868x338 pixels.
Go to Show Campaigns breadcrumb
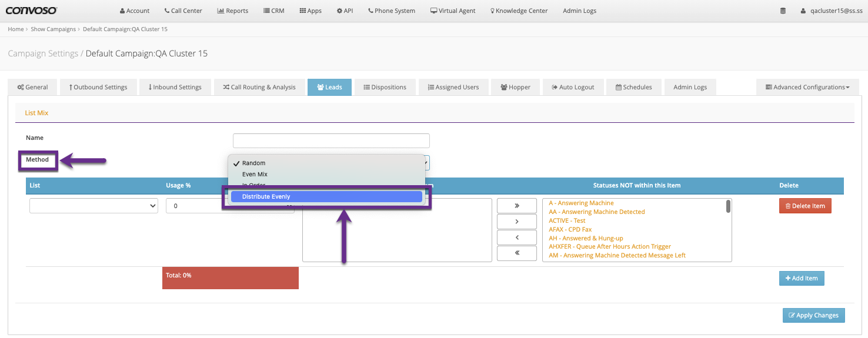(53, 29)
